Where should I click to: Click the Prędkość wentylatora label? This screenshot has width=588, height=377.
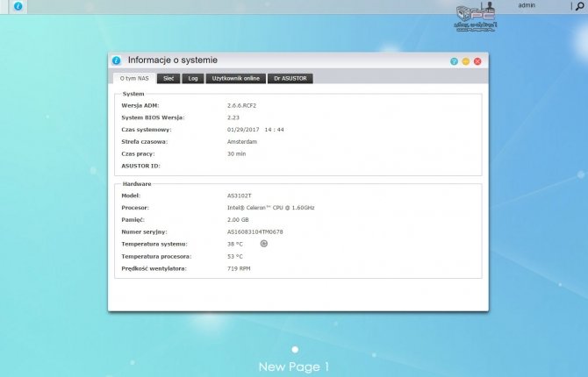click(x=154, y=268)
